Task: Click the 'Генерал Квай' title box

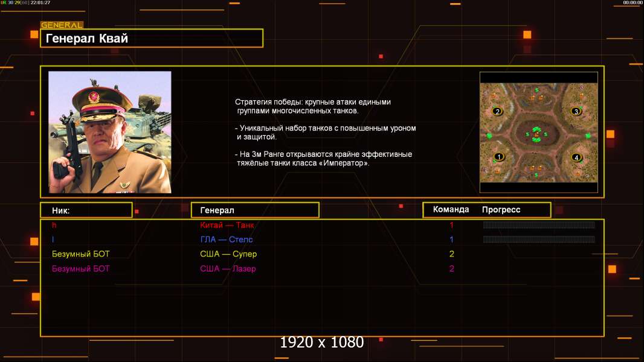Action: pyautogui.click(x=152, y=38)
